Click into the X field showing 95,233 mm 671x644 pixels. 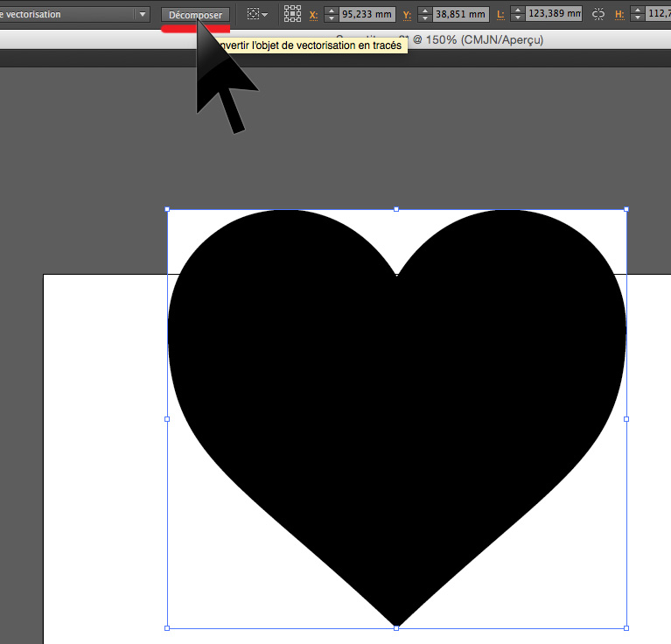pyautogui.click(x=367, y=15)
